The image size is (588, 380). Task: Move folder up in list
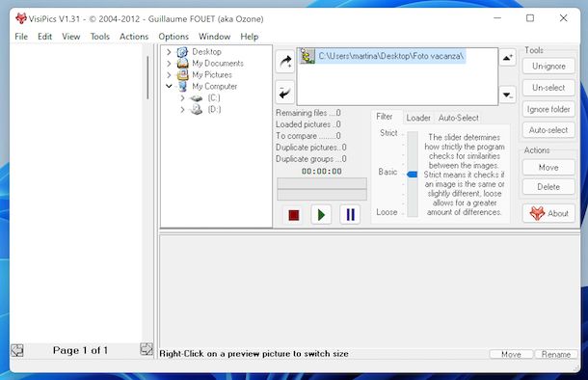point(508,58)
